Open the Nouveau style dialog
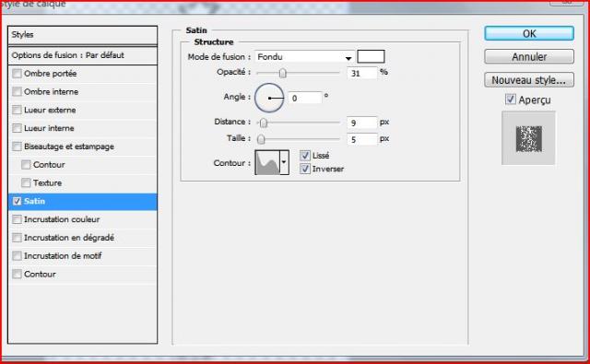The height and width of the screenshot is (364, 590). 529,80
